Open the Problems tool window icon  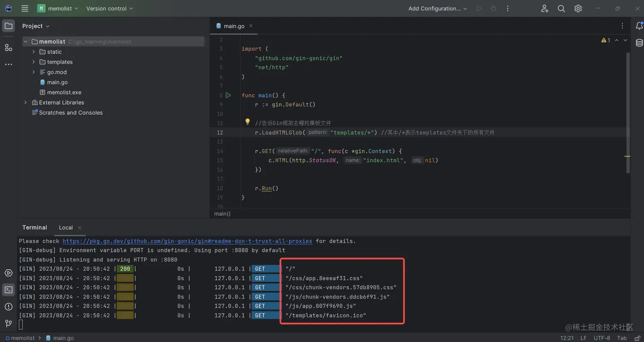click(x=9, y=306)
